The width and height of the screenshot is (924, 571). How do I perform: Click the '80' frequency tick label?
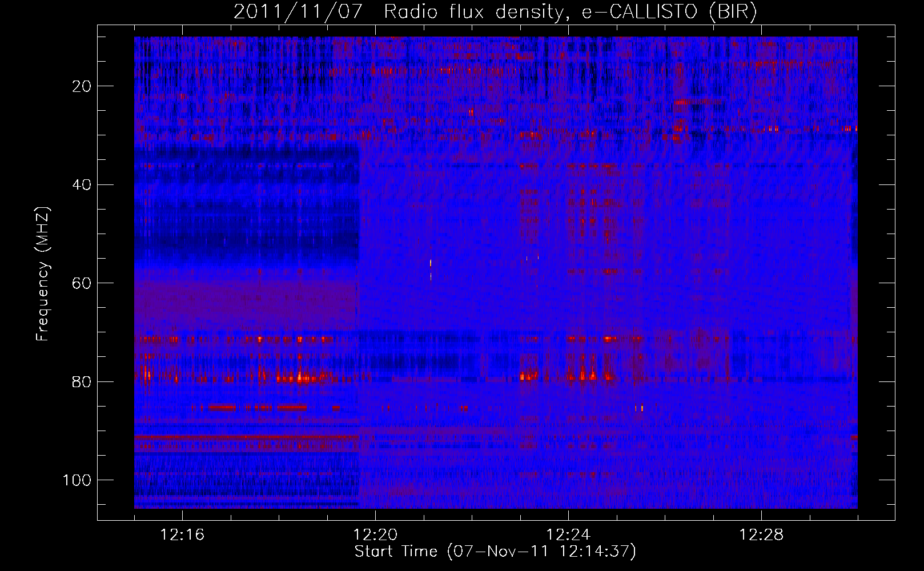click(x=83, y=382)
